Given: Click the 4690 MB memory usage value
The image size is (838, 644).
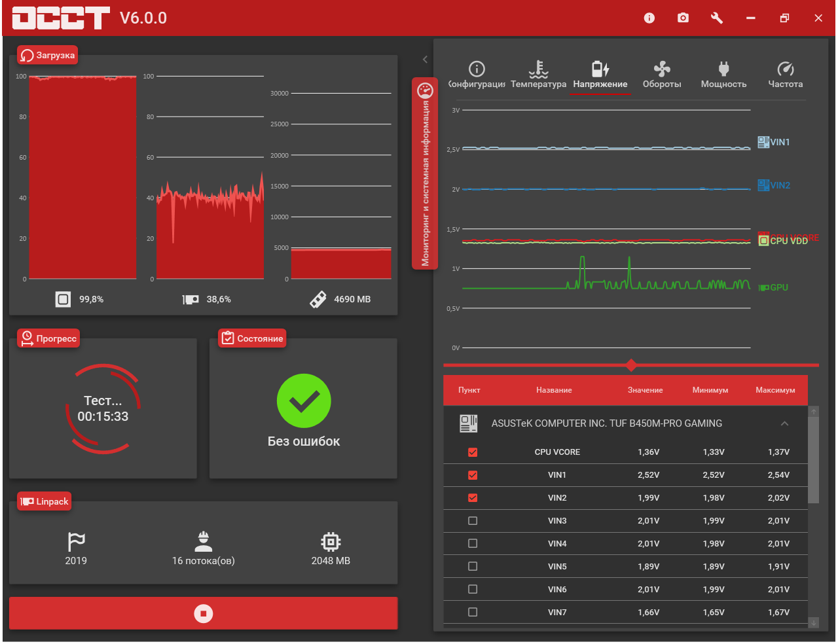Looking at the screenshot, I should click(352, 299).
